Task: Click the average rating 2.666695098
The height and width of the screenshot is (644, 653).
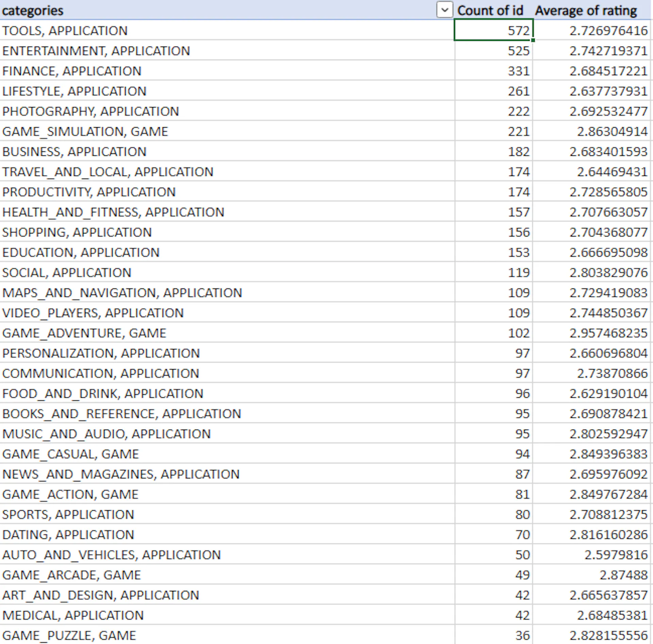Action: point(591,252)
